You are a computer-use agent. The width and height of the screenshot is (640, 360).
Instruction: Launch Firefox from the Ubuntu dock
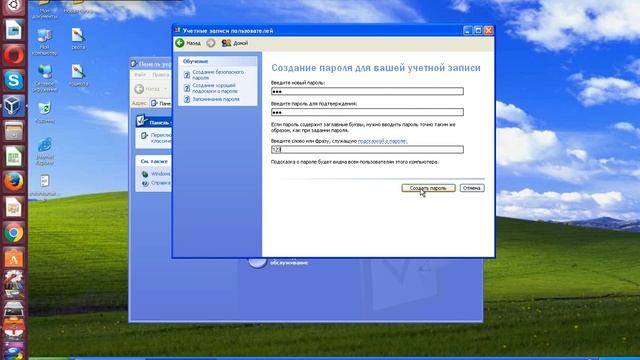click(13, 182)
